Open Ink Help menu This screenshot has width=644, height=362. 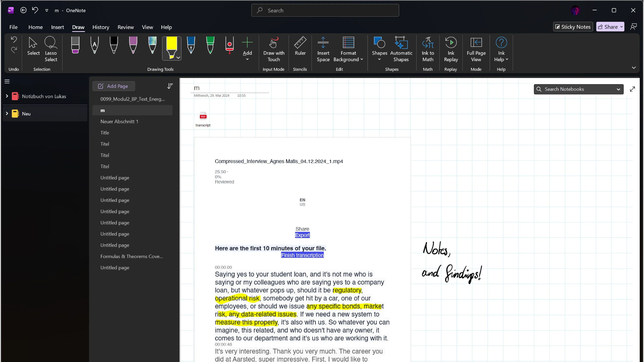point(501,49)
